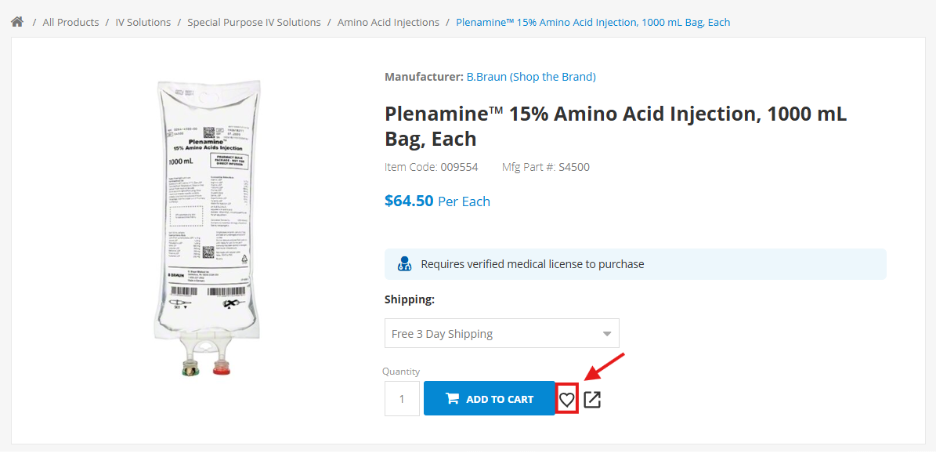The width and height of the screenshot is (936, 453).
Task: Click the share icon beside the heart
Action: (592, 399)
